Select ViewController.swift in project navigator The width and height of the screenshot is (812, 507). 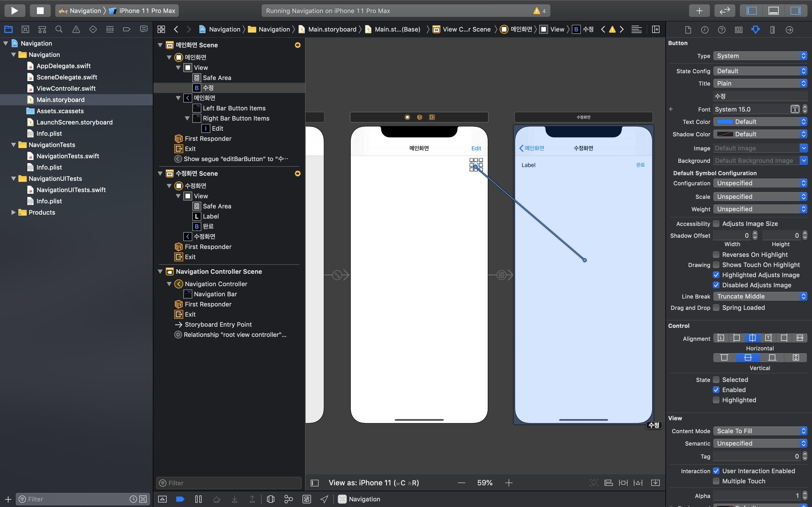[66, 88]
